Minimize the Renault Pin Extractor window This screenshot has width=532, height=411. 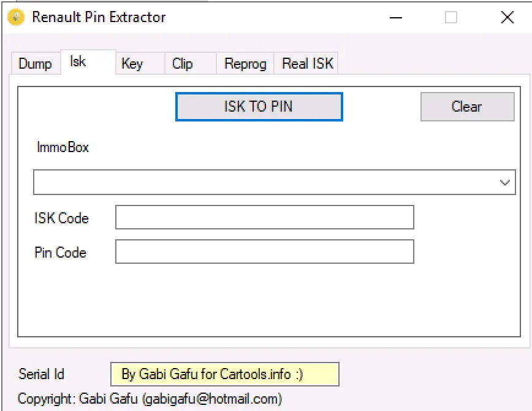point(395,17)
